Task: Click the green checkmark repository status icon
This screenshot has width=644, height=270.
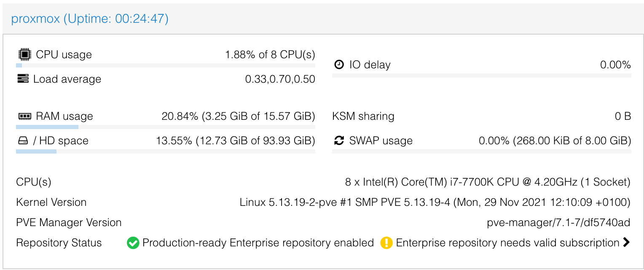Action: (133, 243)
